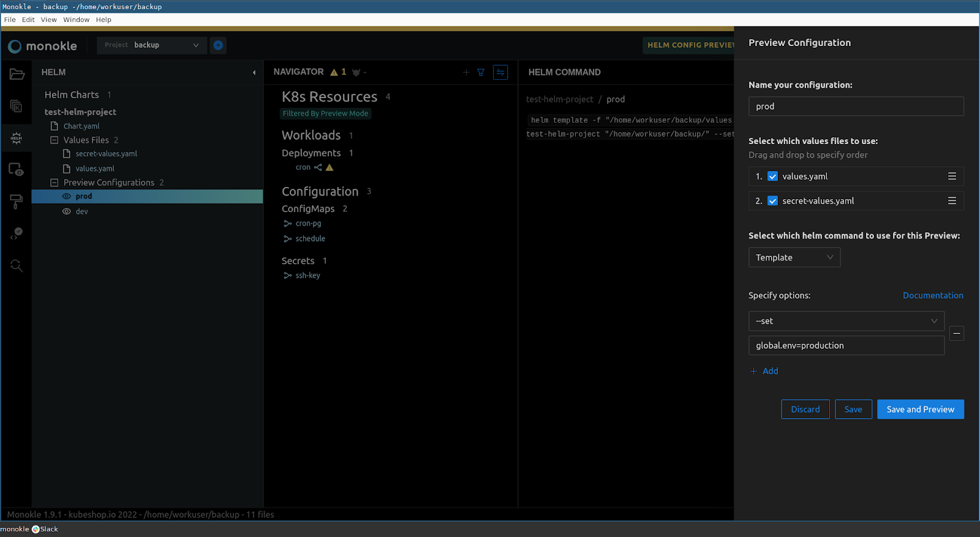980x537 pixels.
Task: Click the configuration name input field
Action: tap(856, 107)
